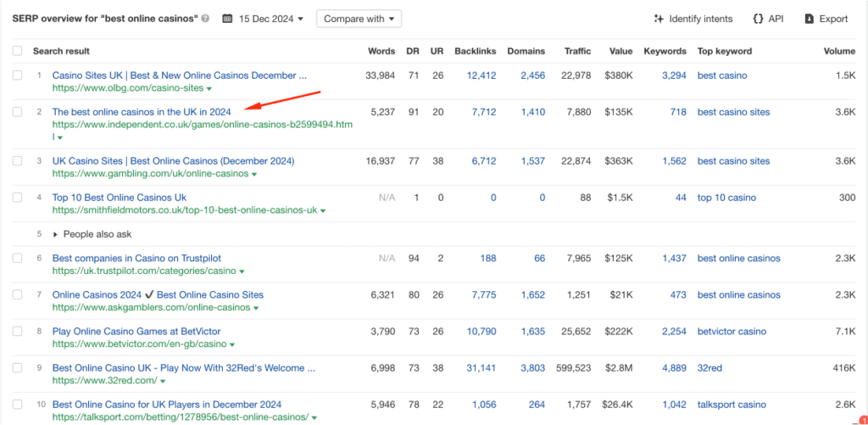The width and height of the screenshot is (868, 425).
Task: Tick the select-all checkbox in header row
Action: [x=17, y=51]
